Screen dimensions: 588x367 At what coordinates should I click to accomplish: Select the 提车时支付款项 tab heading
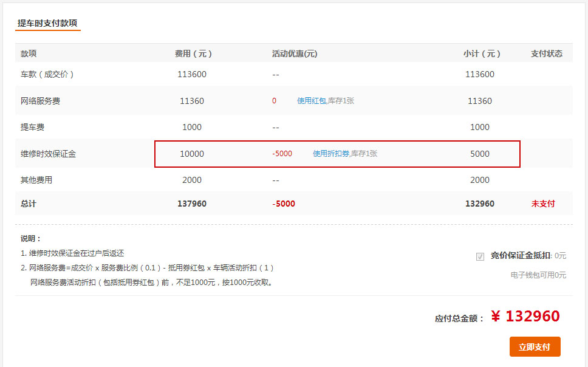tap(47, 23)
